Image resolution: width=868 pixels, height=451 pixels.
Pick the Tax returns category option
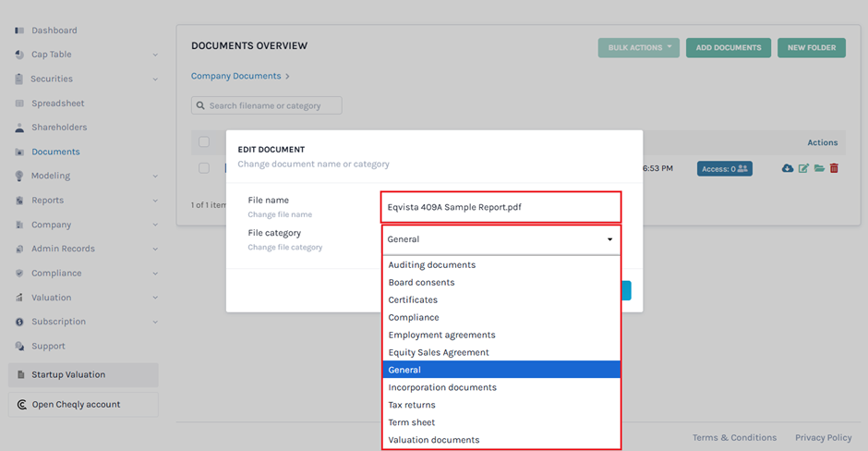412,405
